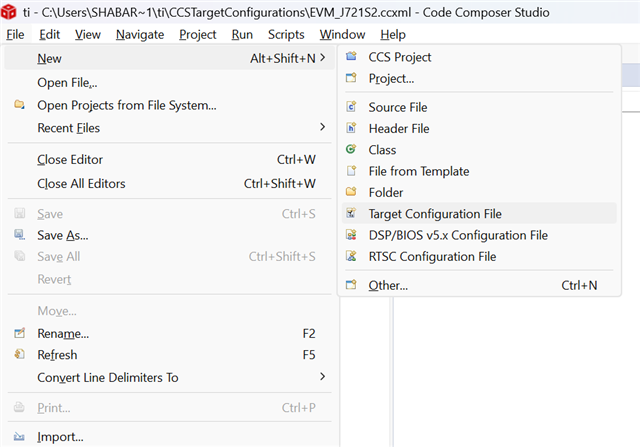Open the Navigate menu

click(140, 34)
